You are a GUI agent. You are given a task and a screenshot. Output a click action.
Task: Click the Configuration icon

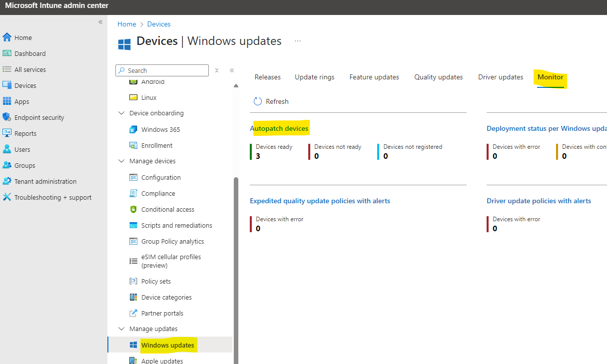(133, 177)
